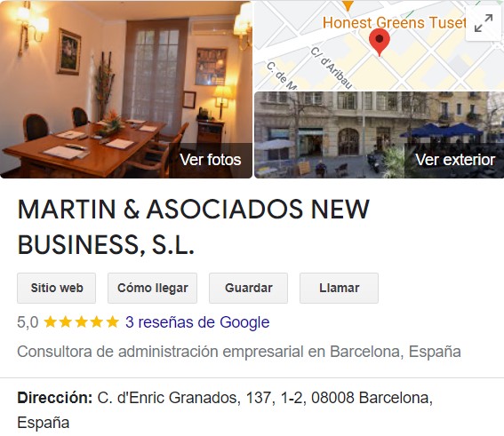Image resolution: width=504 pixels, height=436 pixels.
Task: View photos via Ver fotos overlay
Action: pos(210,160)
